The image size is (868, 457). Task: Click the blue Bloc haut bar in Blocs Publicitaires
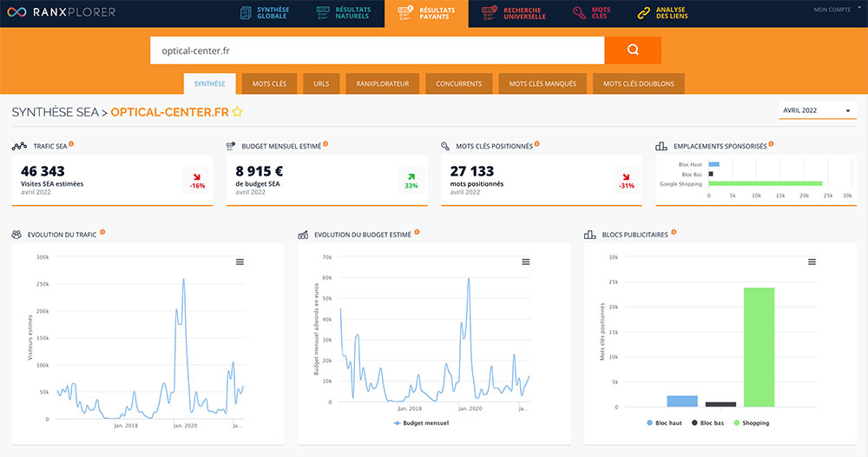[x=682, y=401]
